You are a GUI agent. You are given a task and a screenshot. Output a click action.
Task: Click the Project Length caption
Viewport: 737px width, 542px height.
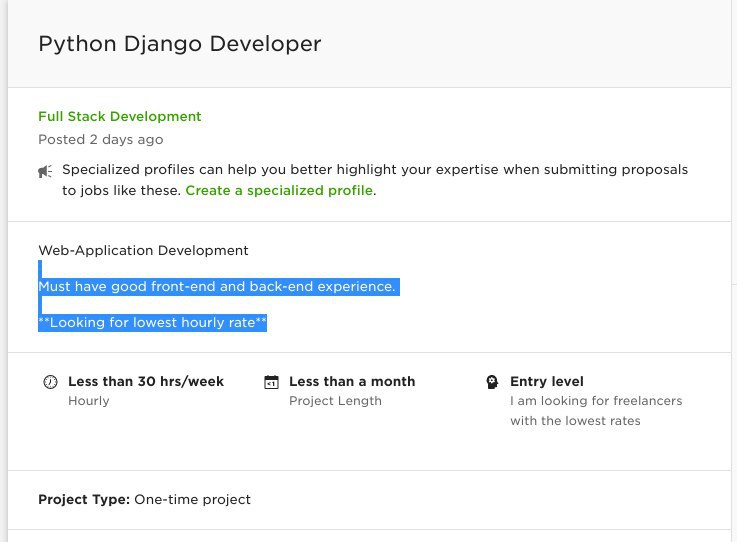335,401
